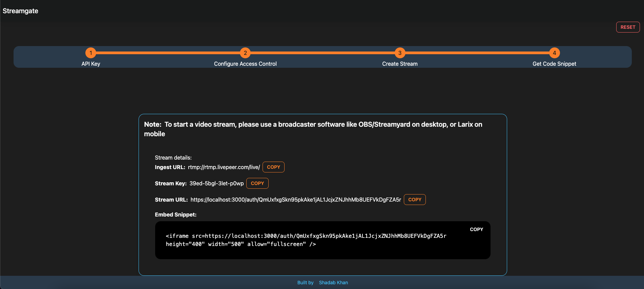Click the Stream details heading
The width and height of the screenshot is (644, 289).
pyautogui.click(x=173, y=158)
